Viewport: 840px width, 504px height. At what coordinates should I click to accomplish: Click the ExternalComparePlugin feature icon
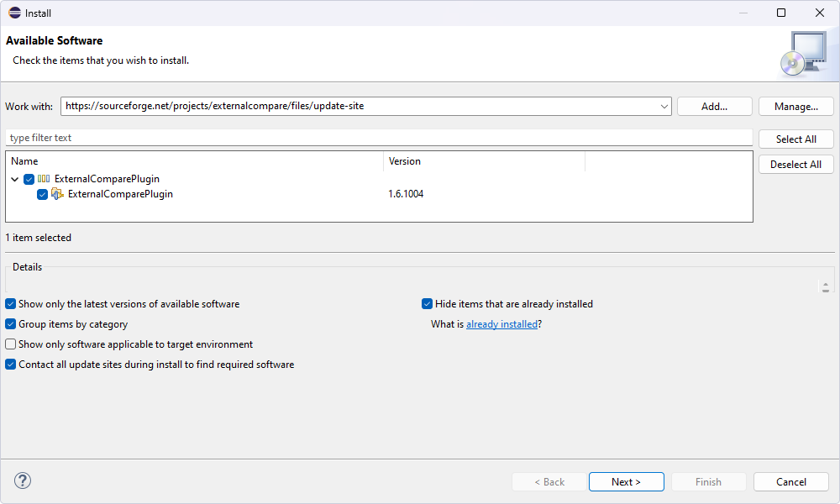point(57,194)
